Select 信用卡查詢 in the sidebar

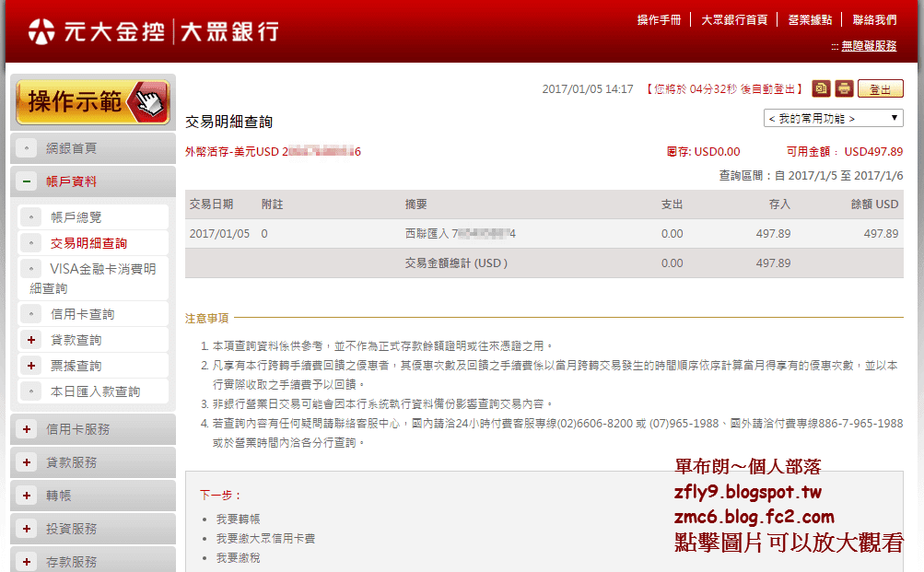tap(93, 314)
